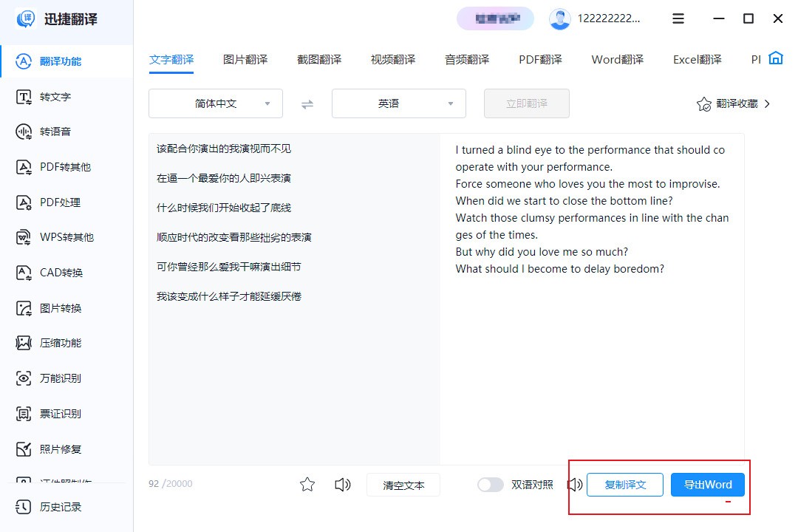Screen dimensions: 798x532
Task: Switch to the 图片翻译 tab
Action: tap(245, 59)
